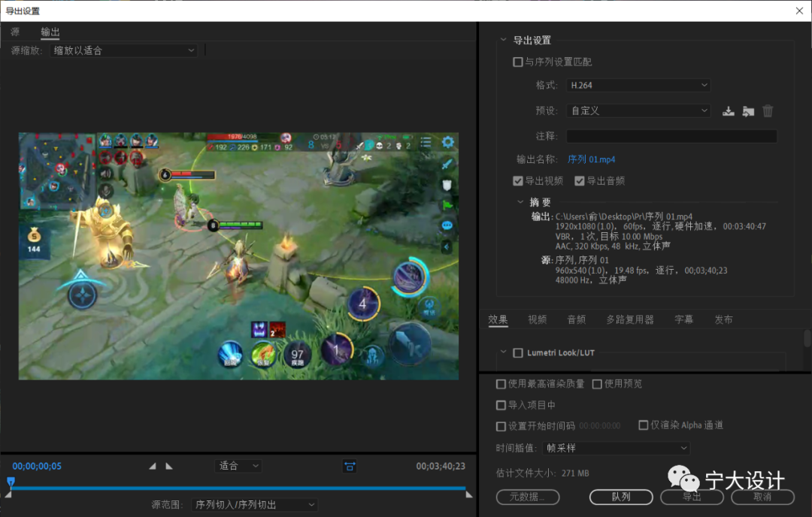This screenshot has height=517, width=812.
Task: Open the Video (视频) tab
Action: point(537,319)
